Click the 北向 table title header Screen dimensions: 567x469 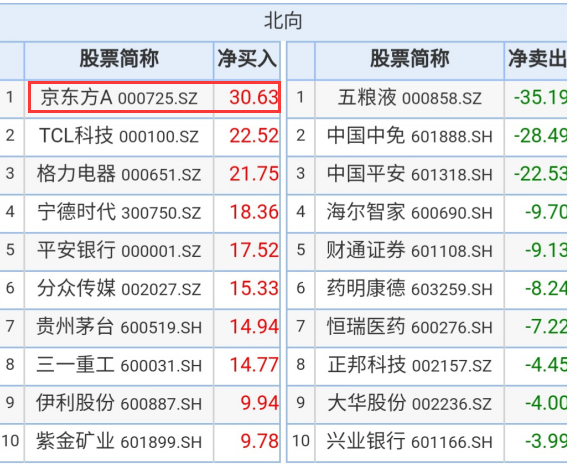(x=283, y=21)
